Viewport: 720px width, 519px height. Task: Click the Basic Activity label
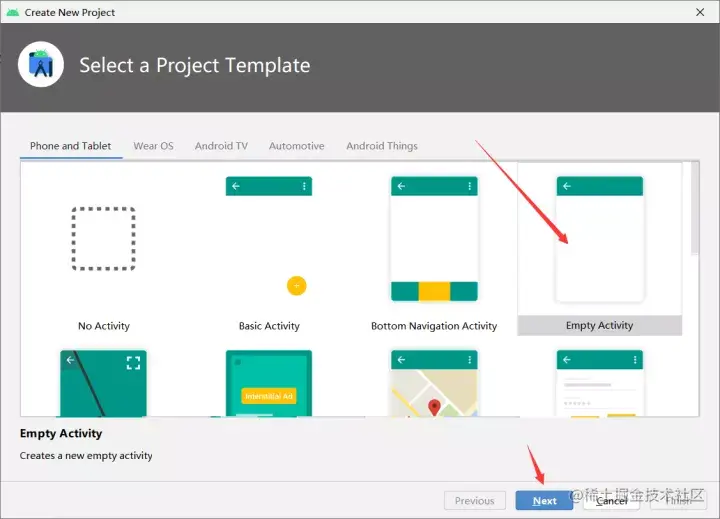coord(269,326)
